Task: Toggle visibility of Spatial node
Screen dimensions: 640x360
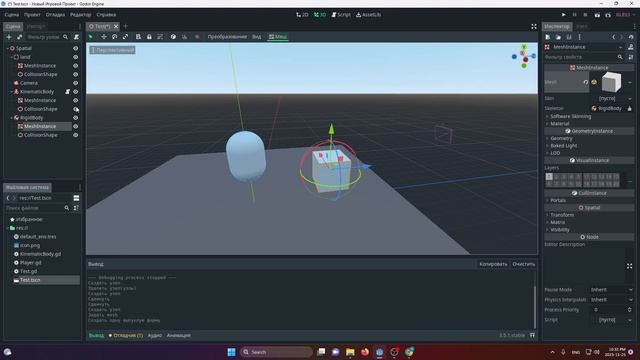Action: (x=76, y=48)
